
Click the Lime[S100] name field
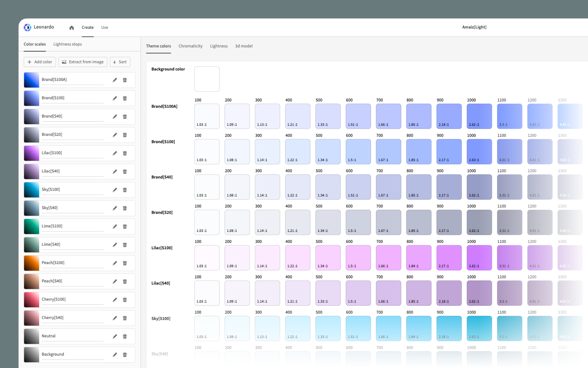click(x=73, y=226)
